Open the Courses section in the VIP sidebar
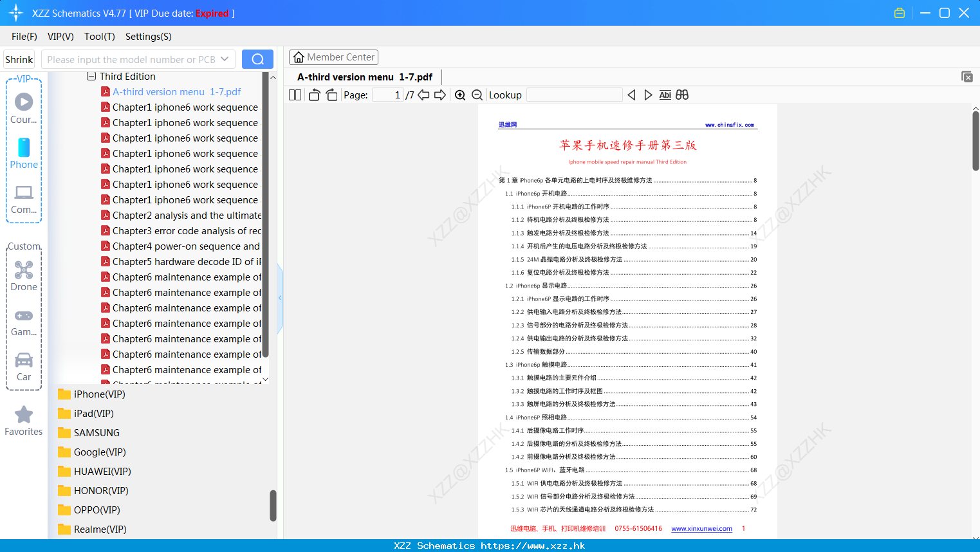980x552 pixels. coord(24,108)
